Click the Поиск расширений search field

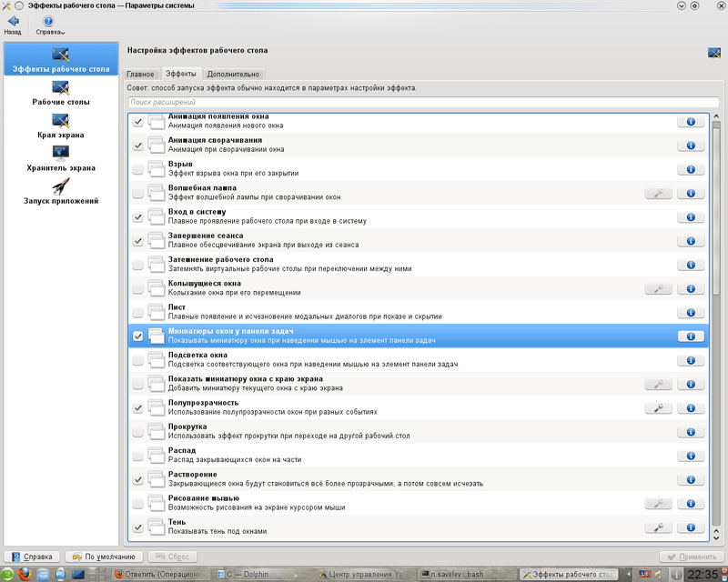pos(418,102)
